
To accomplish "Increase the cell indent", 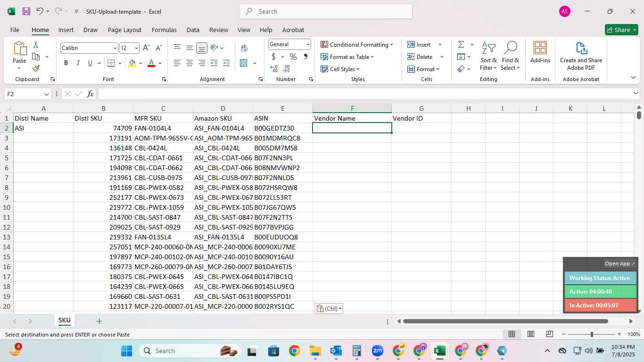I will (226, 63).
